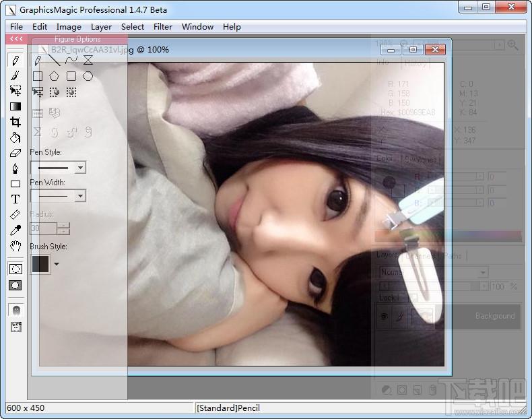The width and height of the screenshot is (532, 419).
Task: Select the Pencil tool in the toolbox
Action: [15, 61]
